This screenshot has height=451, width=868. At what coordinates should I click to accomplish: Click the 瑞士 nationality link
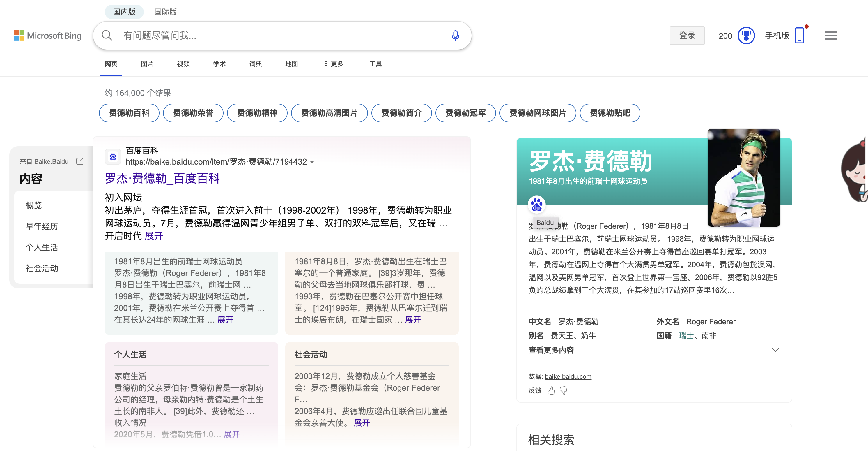click(686, 336)
